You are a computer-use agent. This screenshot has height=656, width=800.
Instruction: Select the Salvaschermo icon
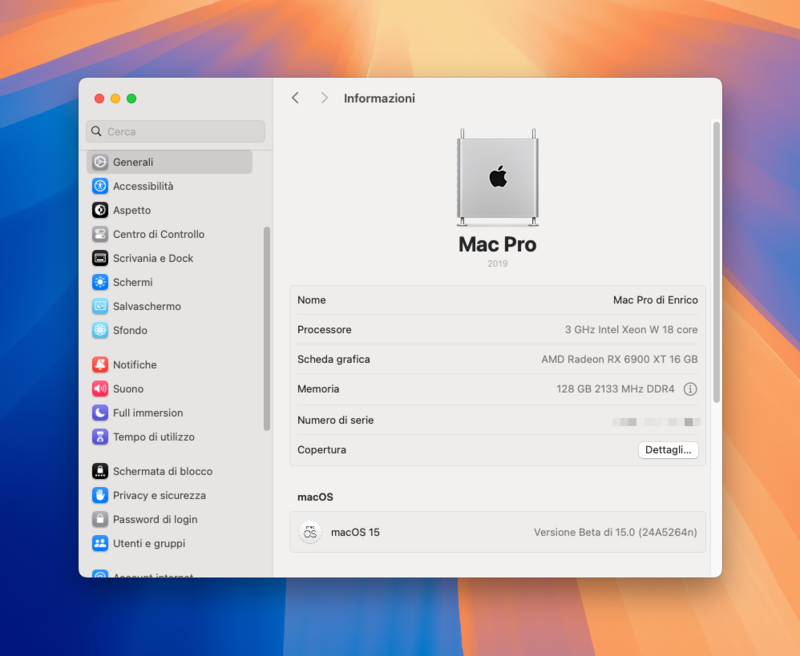[x=100, y=306]
